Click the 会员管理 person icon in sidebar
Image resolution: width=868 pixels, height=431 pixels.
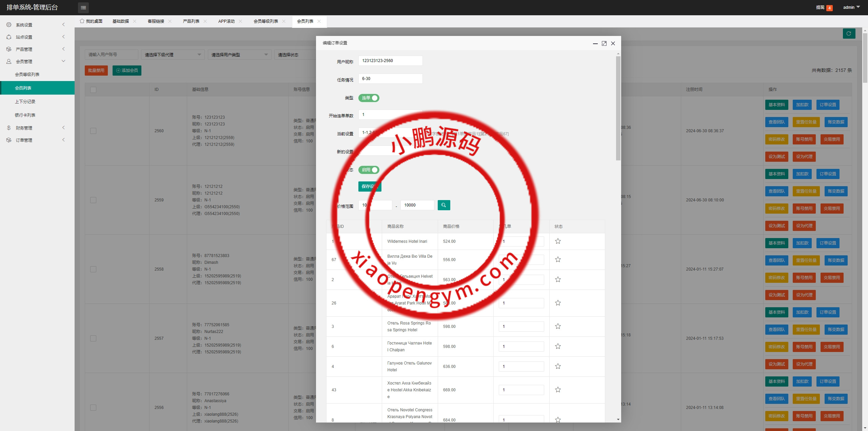[x=9, y=61]
